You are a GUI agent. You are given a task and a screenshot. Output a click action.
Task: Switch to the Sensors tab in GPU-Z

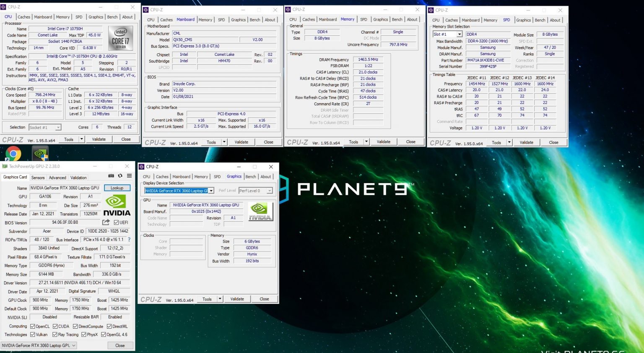38,178
